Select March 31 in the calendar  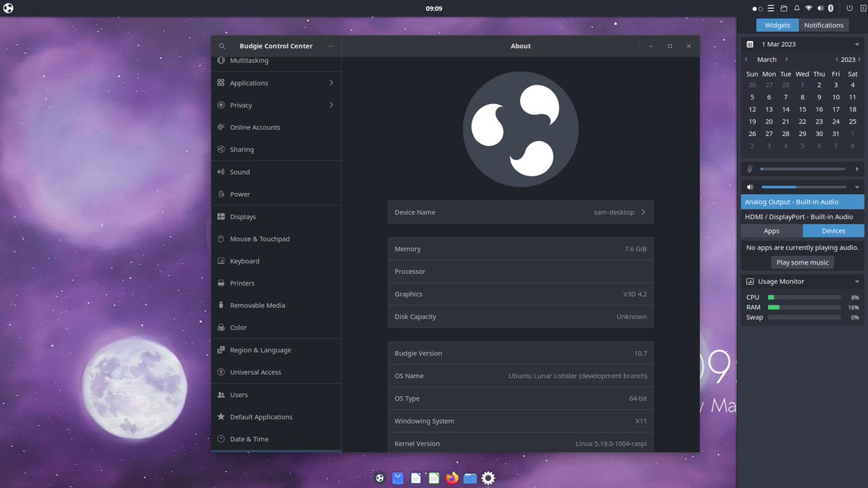[835, 134]
